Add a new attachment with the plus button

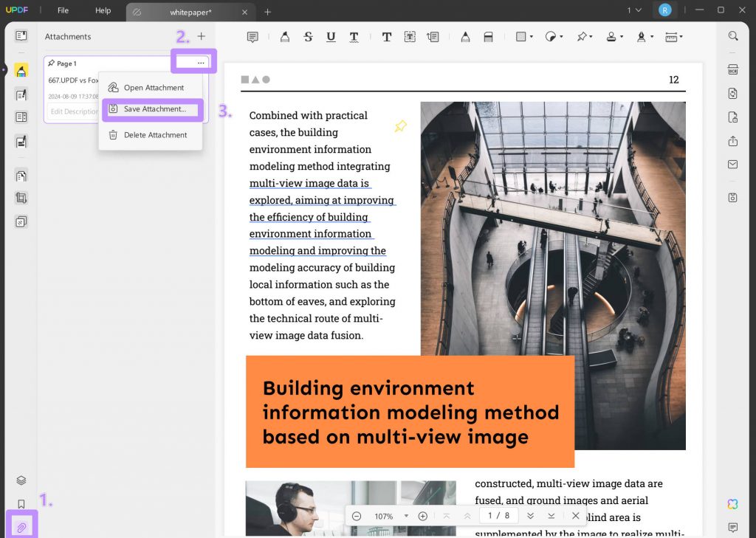click(x=200, y=35)
